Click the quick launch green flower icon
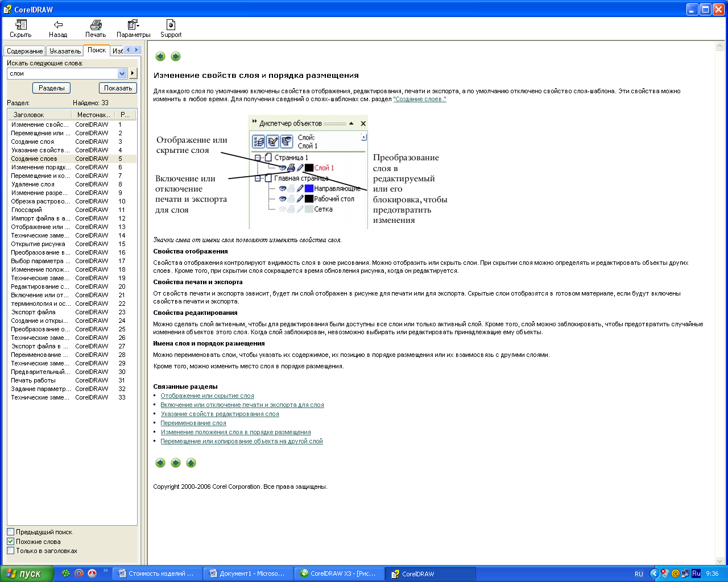728x582 pixels. 66,573
